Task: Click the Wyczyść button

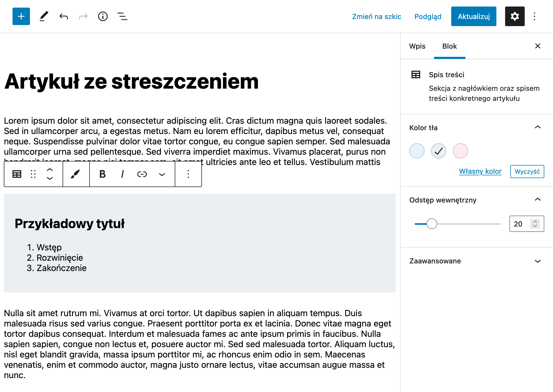Action: (x=527, y=172)
